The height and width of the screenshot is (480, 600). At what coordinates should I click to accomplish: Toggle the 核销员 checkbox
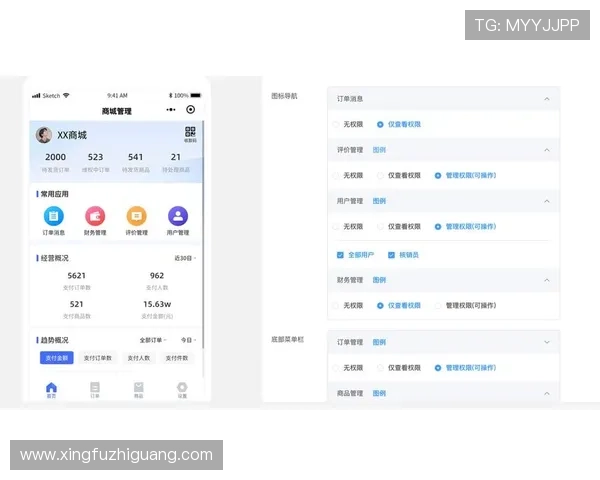click(391, 255)
